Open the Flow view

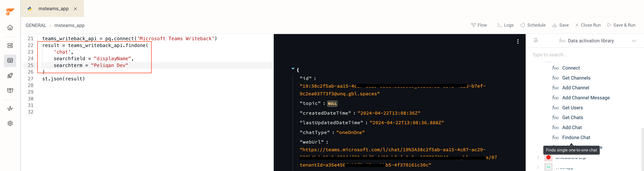tap(479, 25)
